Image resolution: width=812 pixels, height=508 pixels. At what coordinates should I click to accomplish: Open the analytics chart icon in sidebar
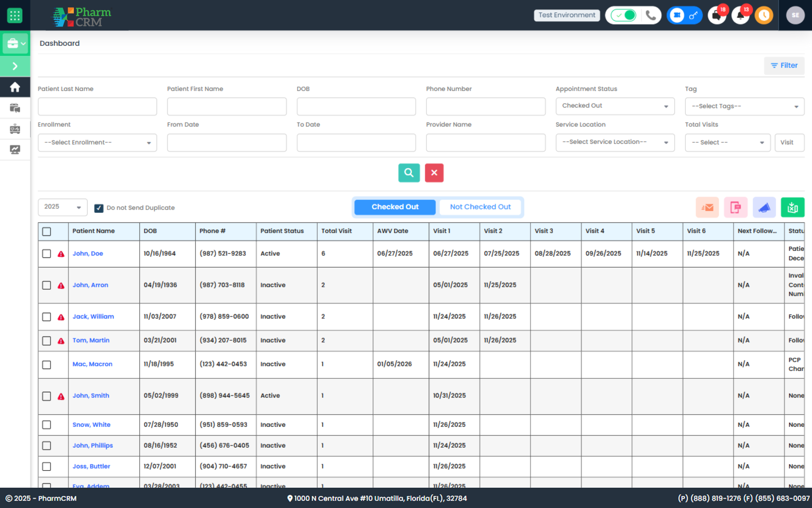(15, 150)
